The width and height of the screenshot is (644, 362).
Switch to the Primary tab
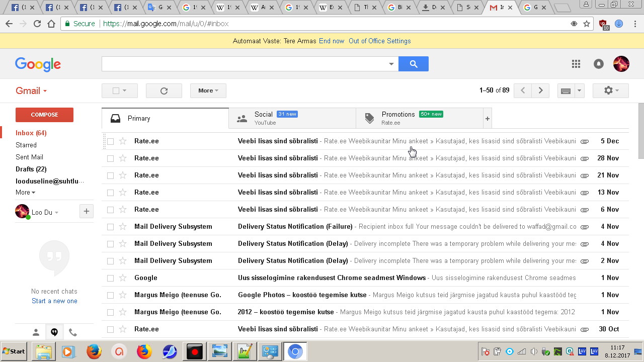click(165, 119)
